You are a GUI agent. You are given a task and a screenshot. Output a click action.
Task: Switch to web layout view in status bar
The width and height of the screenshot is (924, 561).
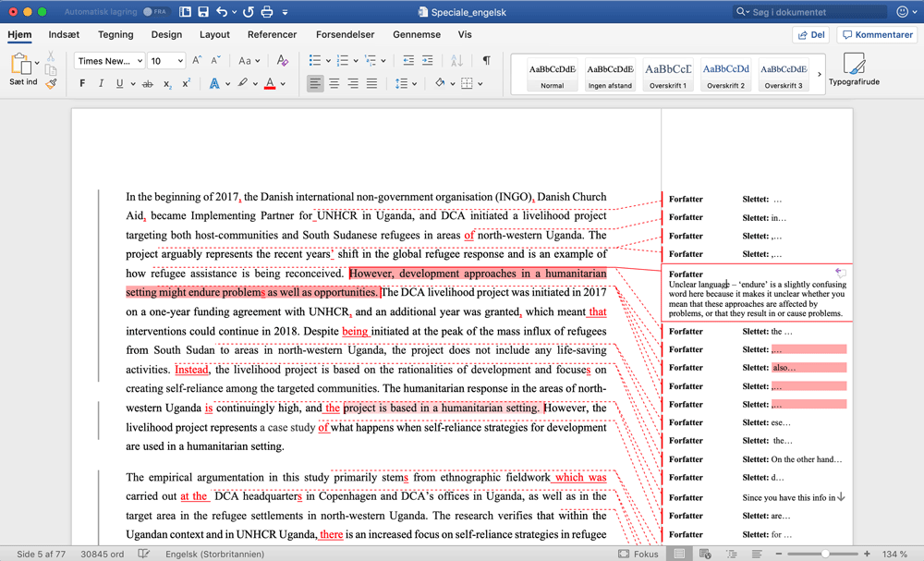705,554
